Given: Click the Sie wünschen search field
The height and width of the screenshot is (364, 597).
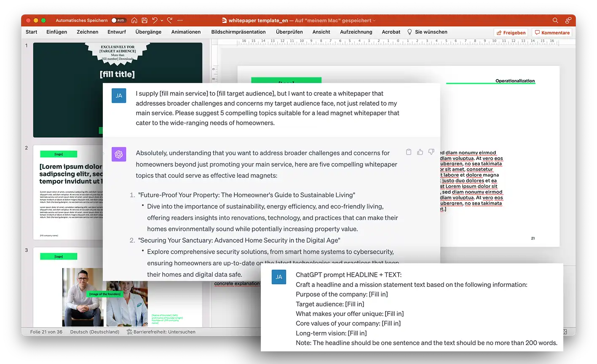Looking at the screenshot, I should 431,32.
